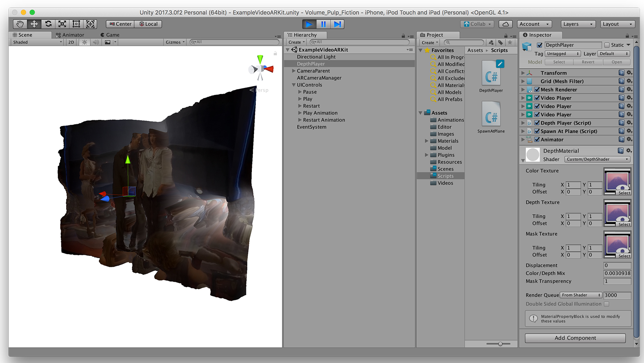Toggle the Static checkbox
This screenshot has width=644, height=363.
tap(607, 45)
